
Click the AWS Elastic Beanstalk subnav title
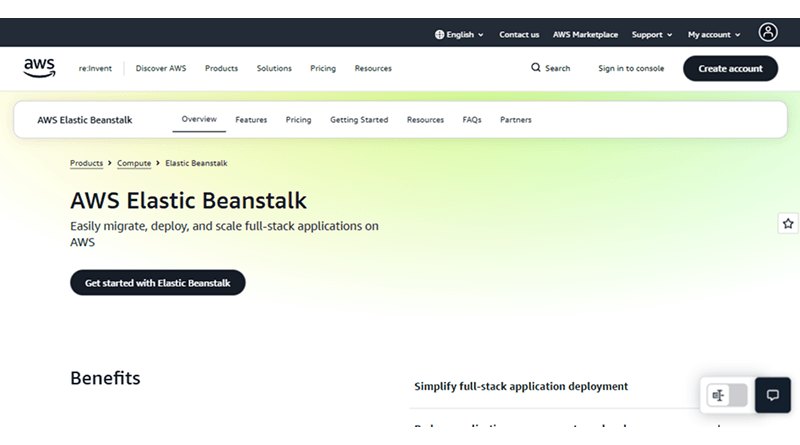(x=85, y=120)
